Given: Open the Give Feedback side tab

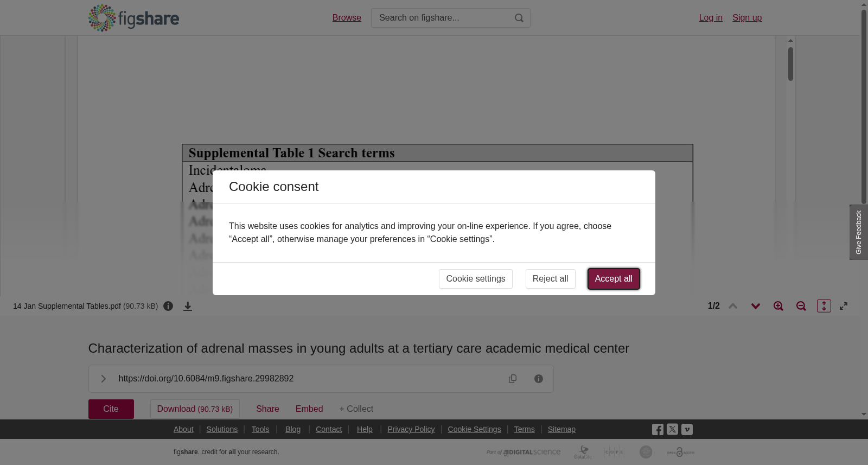Looking at the screenshot, I should point(858,232).
